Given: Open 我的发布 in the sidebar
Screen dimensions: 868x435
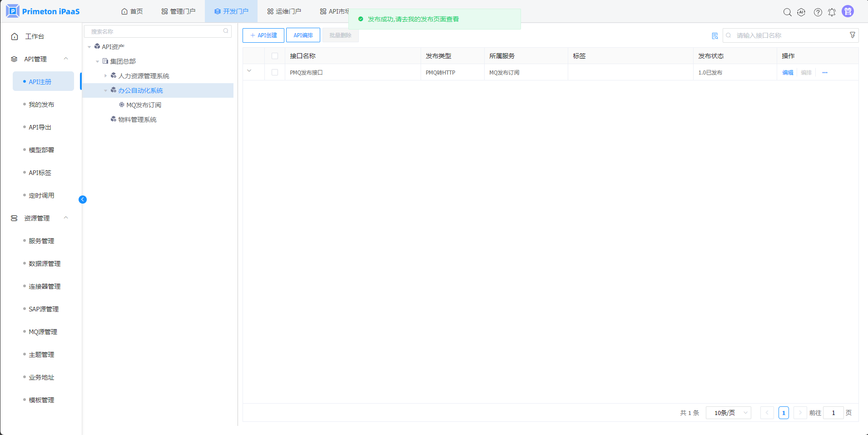Looking at the screenshot, I should pos(41,105).
